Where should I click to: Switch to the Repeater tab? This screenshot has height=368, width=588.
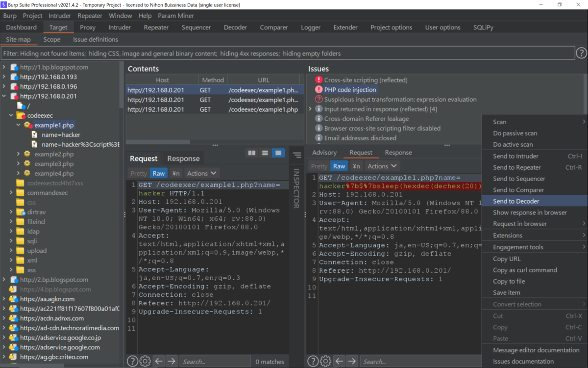tap(156, 27)
